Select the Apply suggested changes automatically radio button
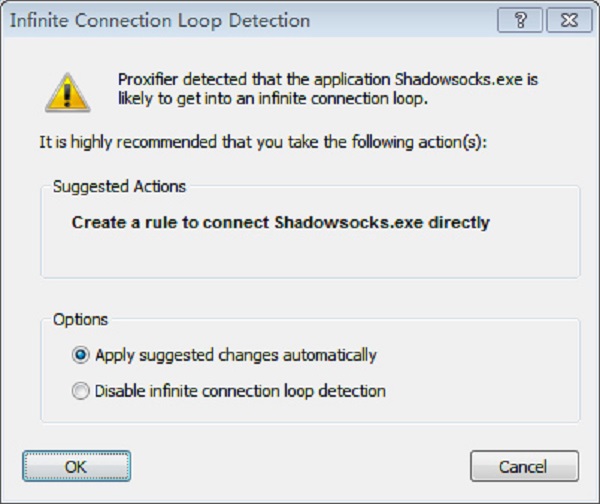600x504 pixels. (x=80, y=355)
